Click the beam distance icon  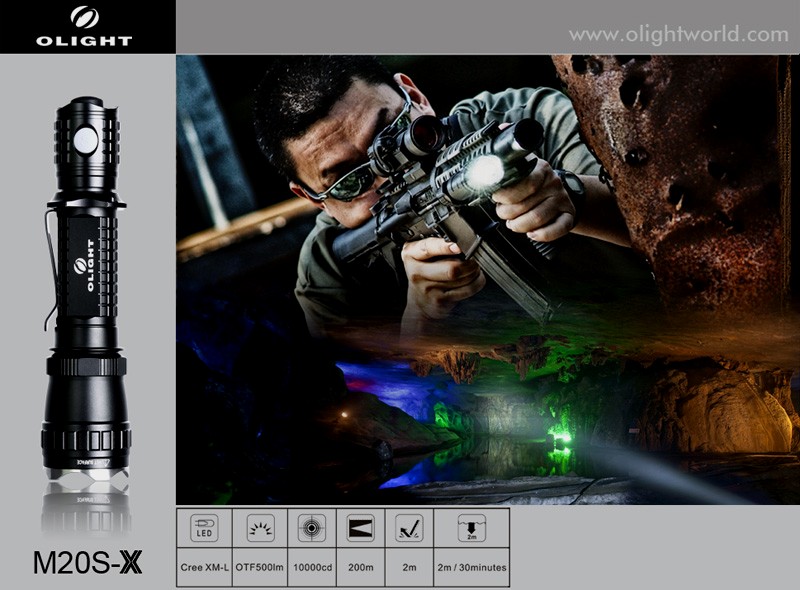coord(360,528)
